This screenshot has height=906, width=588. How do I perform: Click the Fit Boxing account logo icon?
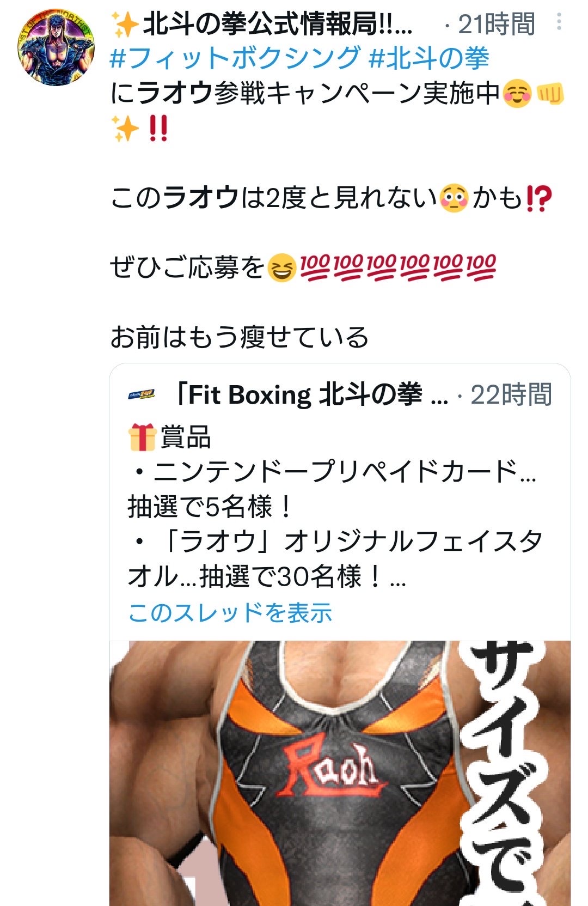pos(142,394)
